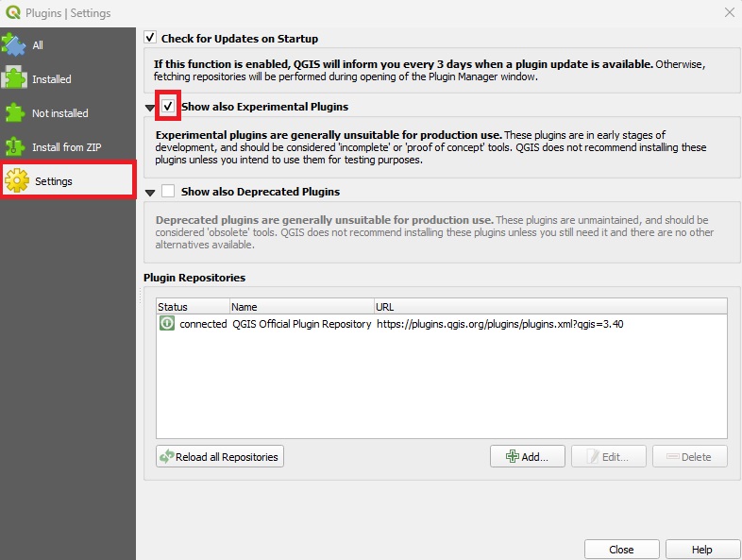Sort repositories by Name column header
The image size is (742, 560).
pos(302,307)
